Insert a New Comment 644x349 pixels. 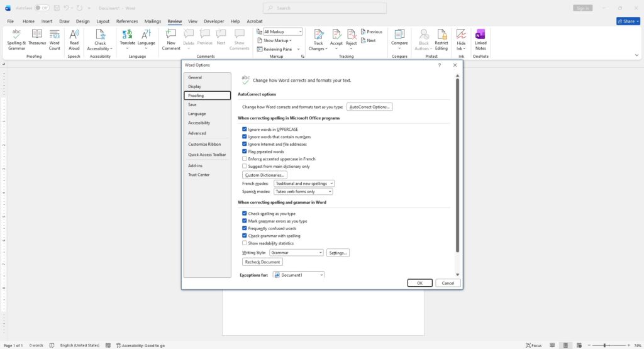[171, 40]
